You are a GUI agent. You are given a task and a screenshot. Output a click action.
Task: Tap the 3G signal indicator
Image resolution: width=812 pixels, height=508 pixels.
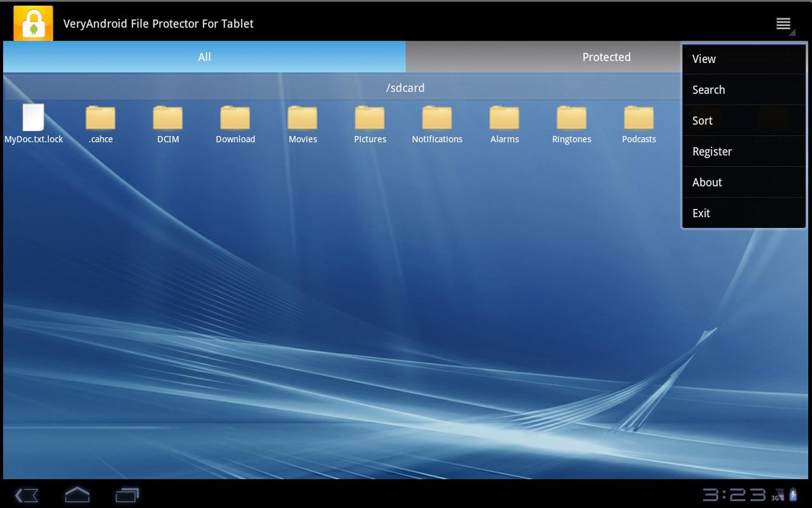778,495
